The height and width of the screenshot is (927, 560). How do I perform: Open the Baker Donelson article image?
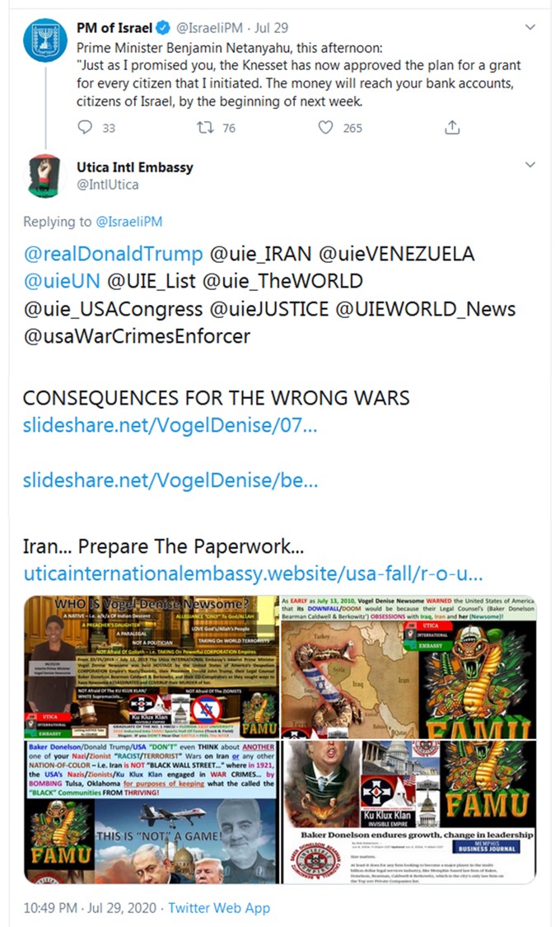point(408,812)
